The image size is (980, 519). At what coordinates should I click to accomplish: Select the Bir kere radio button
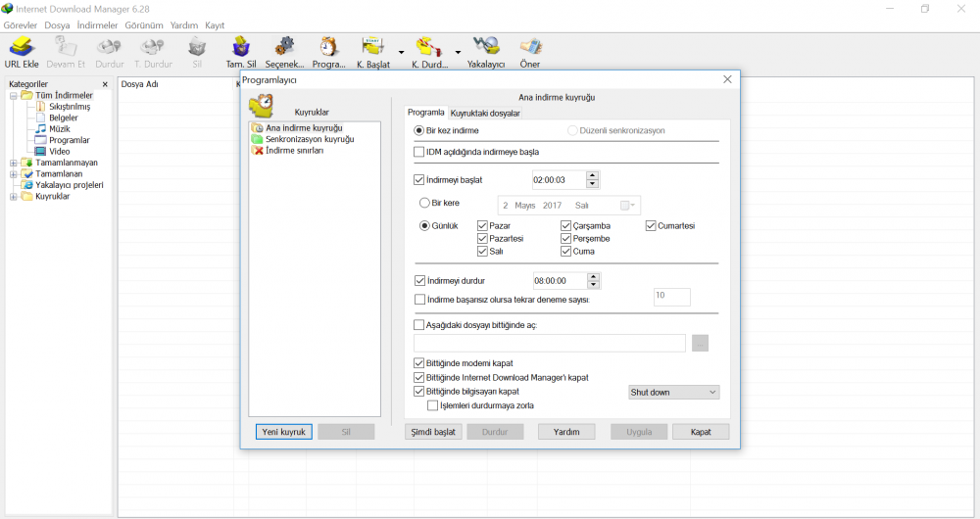(424, 203)
